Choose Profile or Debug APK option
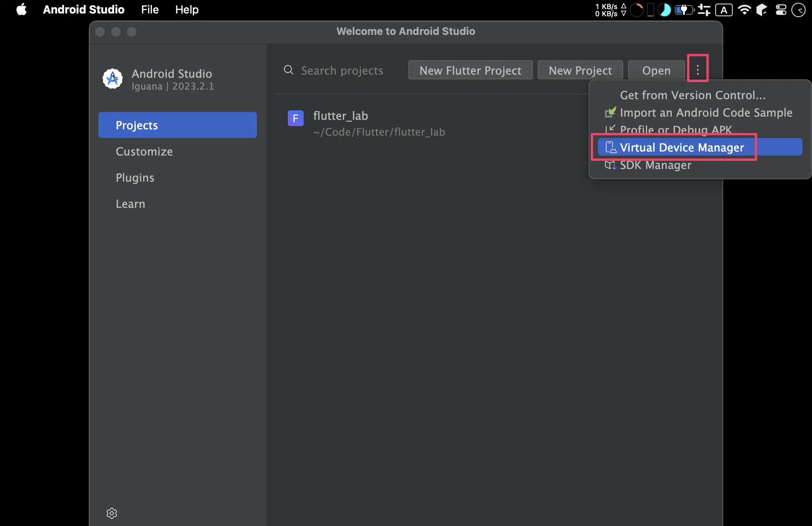The height and width of the screenshot is (526, 812). 700,130
